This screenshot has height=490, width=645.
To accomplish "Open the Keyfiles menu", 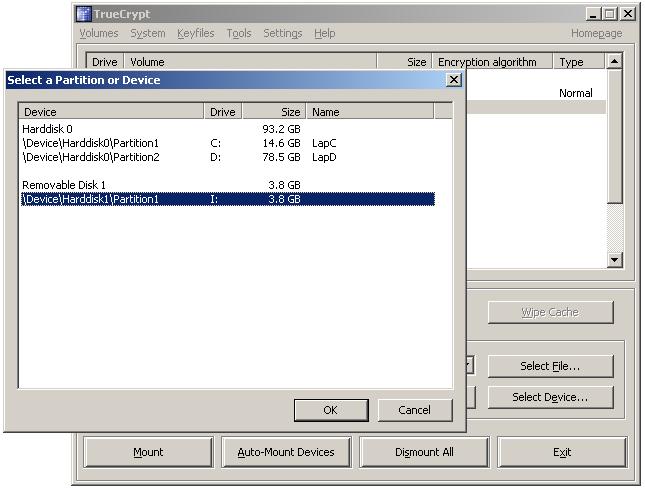I will [196, 33].
